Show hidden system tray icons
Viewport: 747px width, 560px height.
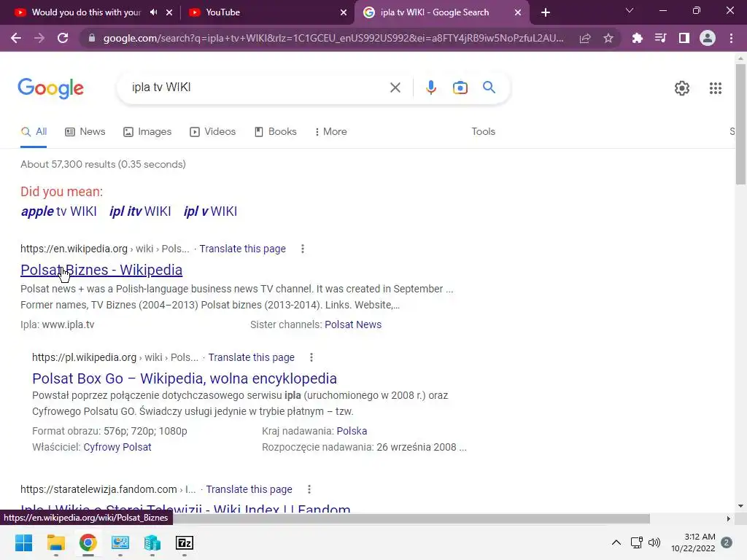pyautogui.click(x=616, y=542)
